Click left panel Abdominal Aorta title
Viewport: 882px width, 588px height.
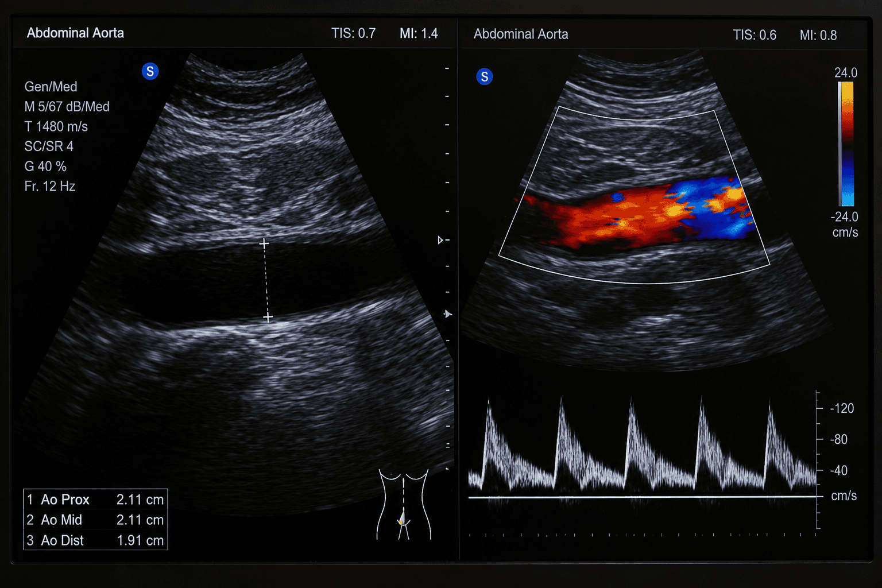(x=75, y=33)
